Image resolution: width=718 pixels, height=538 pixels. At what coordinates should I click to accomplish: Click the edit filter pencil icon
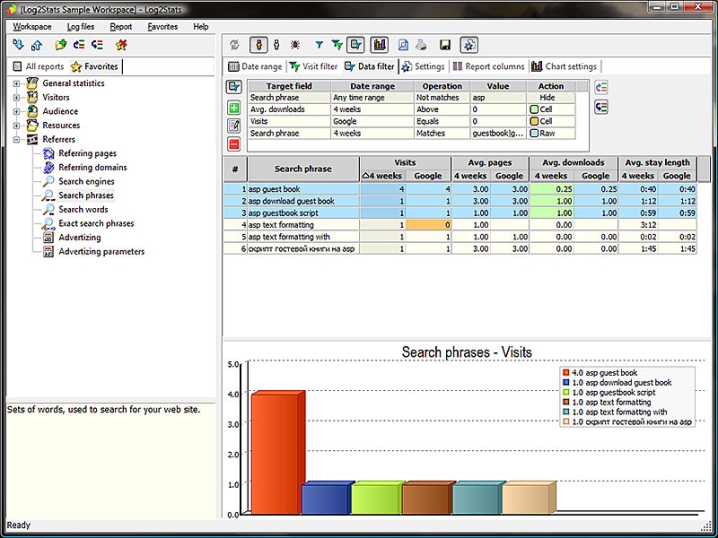234,126
